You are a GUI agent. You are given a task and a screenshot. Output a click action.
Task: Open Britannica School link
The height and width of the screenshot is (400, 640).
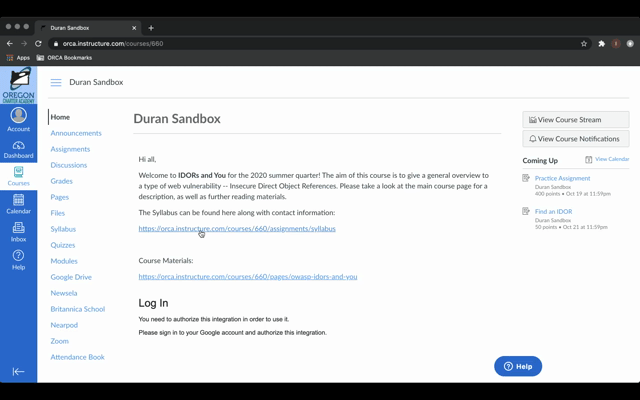[78, 309]
